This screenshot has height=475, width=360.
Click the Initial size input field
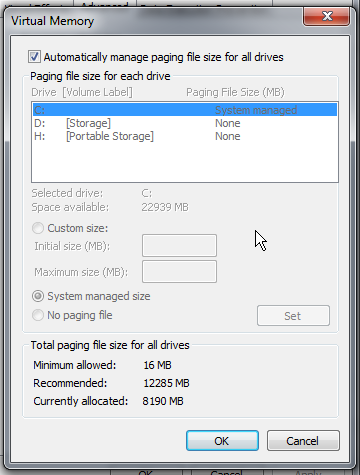coord(179,245)
